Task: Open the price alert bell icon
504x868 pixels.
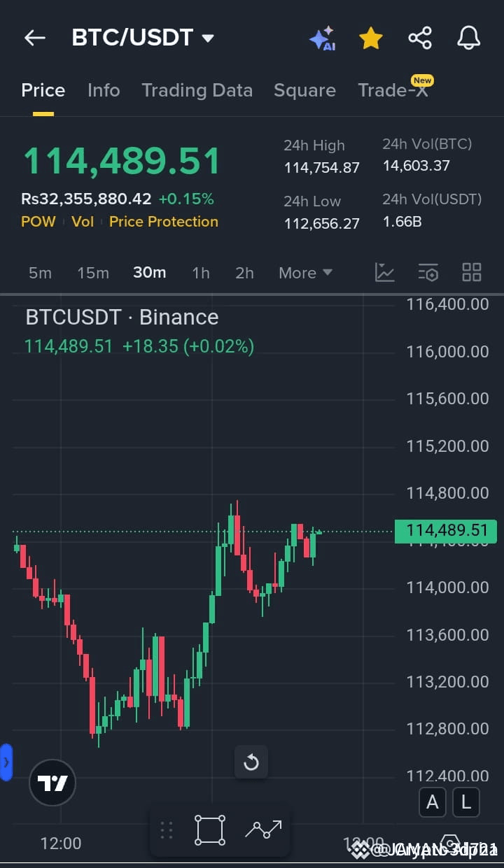Action: coord(469,38)
